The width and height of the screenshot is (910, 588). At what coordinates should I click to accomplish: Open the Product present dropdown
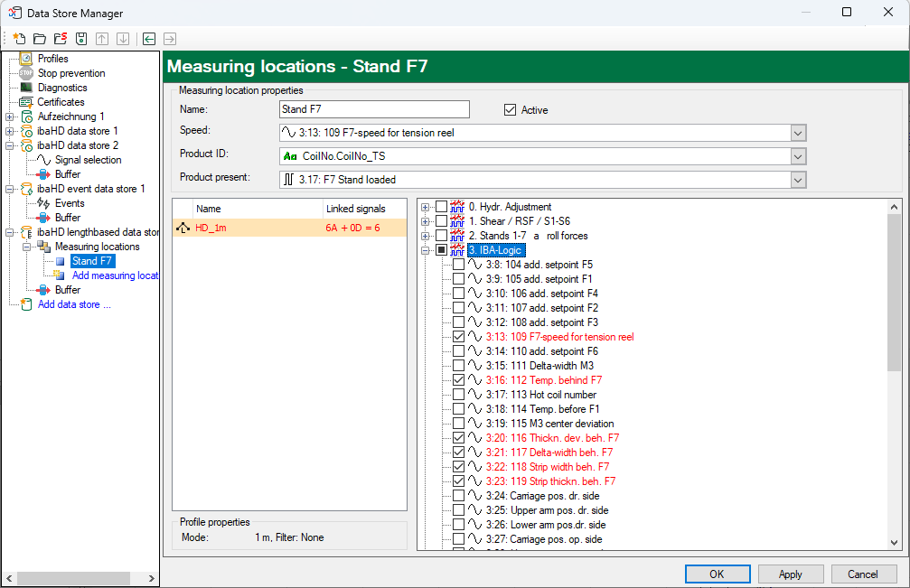(x=798, y=180)
